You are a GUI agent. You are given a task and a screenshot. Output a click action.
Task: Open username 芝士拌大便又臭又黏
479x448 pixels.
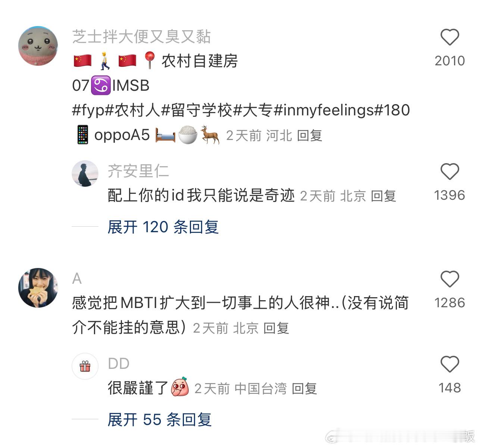[x=141, y=37]
